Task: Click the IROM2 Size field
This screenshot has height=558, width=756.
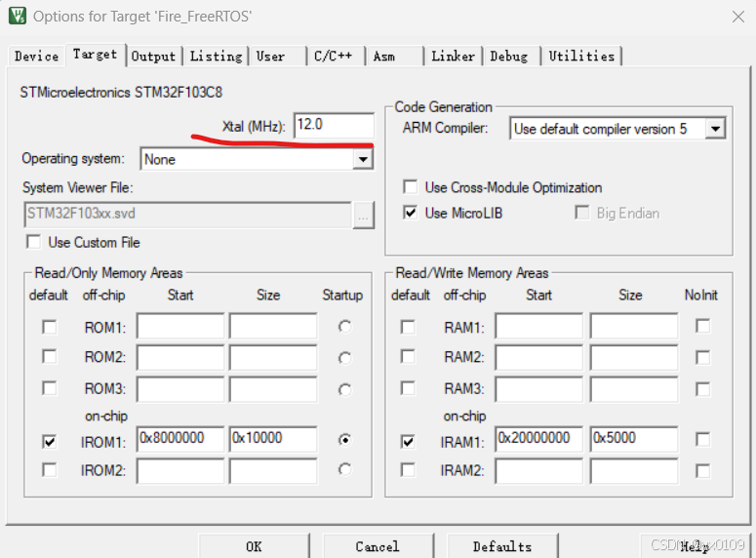Action: (x=273, y=471)
